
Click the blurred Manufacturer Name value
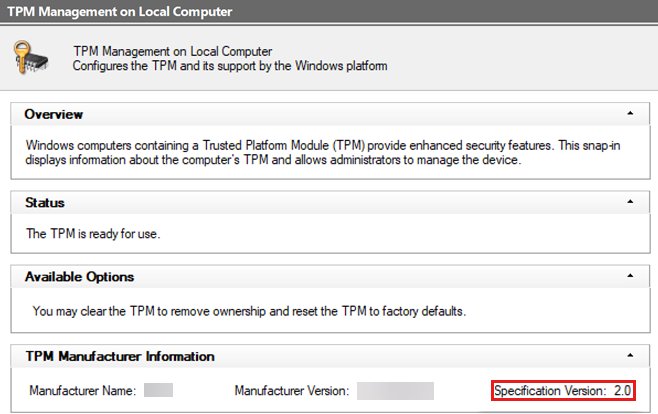click(158, 390)
